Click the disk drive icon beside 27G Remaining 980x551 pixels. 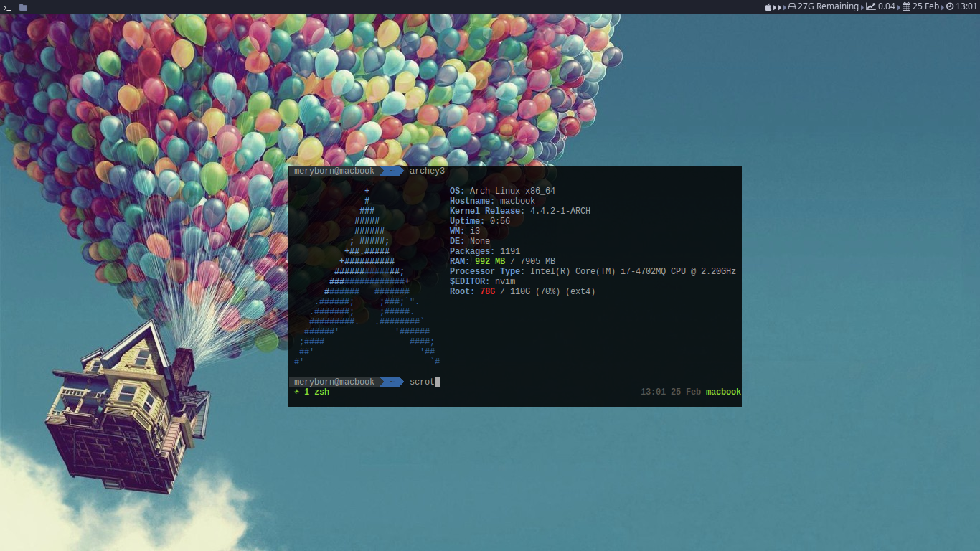792,6
